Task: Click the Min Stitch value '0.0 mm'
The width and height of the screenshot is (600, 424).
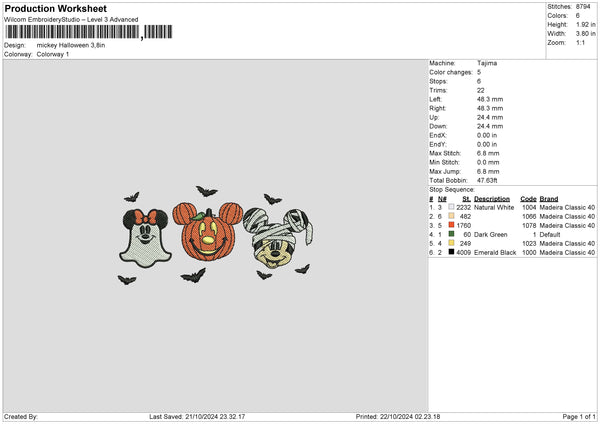Action: pyautogui.click(x=488, y=162)
